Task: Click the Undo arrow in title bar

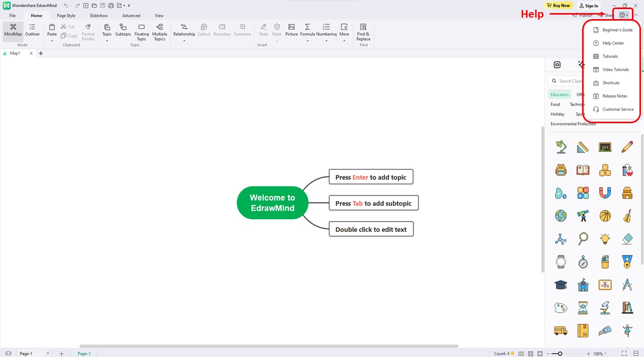Action: coord(66,6)
